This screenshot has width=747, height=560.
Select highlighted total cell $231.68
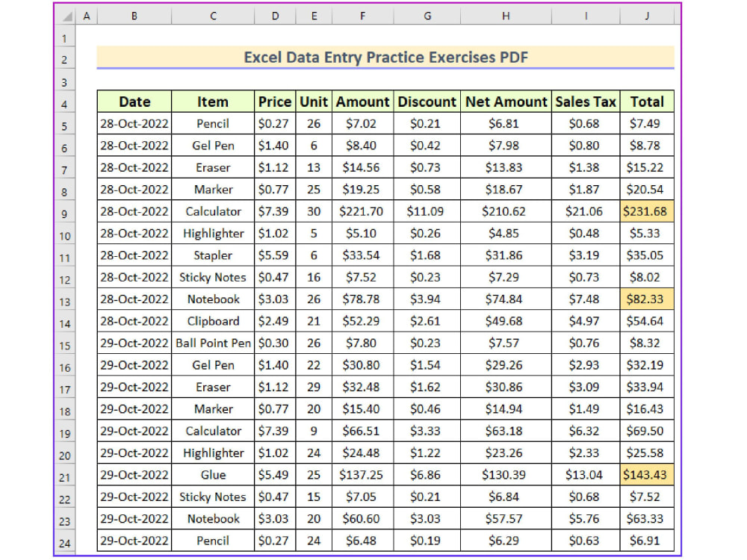click(x=647, y=211)
